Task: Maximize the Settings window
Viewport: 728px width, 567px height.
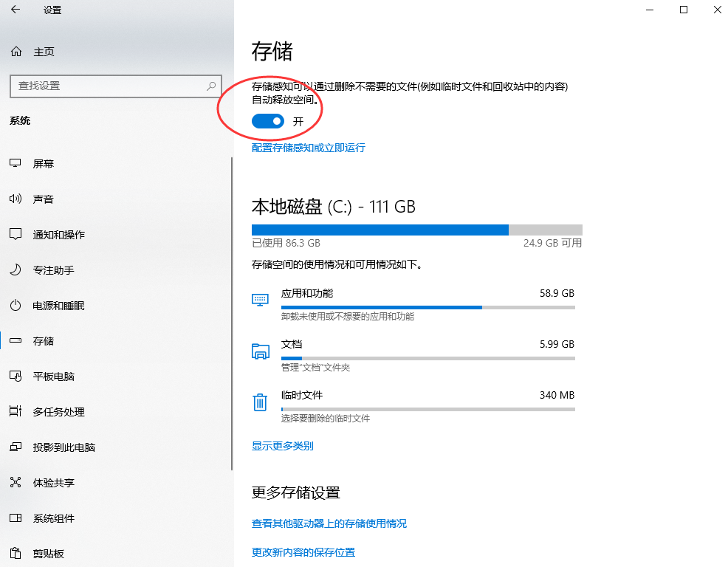Action: (x=684, y=10)
